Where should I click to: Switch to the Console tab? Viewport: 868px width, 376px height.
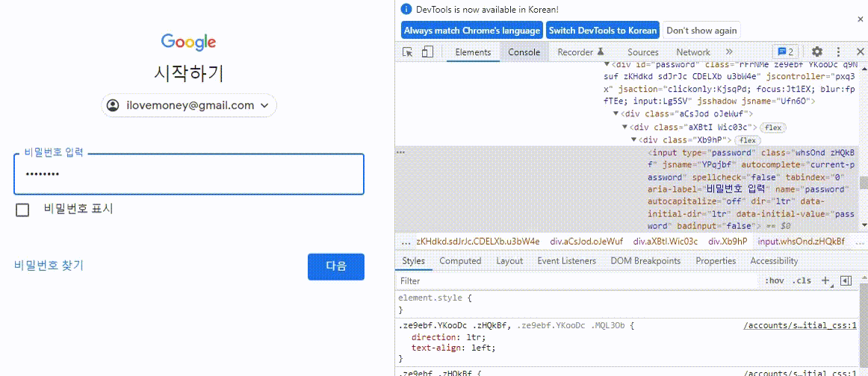(524, 52)
